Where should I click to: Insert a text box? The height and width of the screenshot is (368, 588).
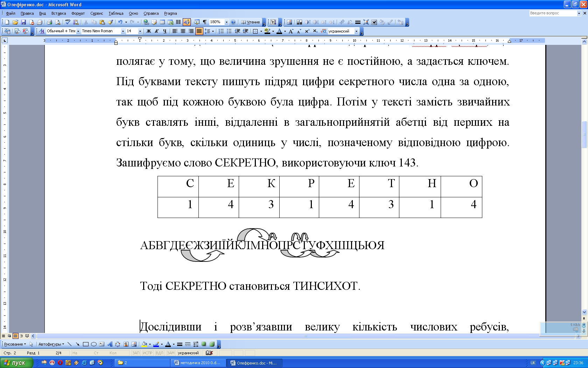pyautogui.click(x=101, y=344)
